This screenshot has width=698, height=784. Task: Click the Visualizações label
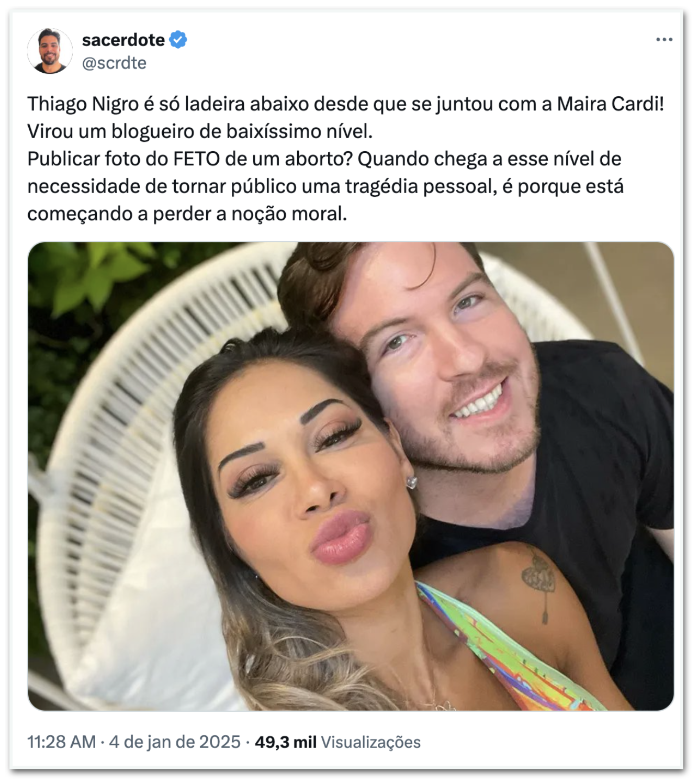coord(371,742)
